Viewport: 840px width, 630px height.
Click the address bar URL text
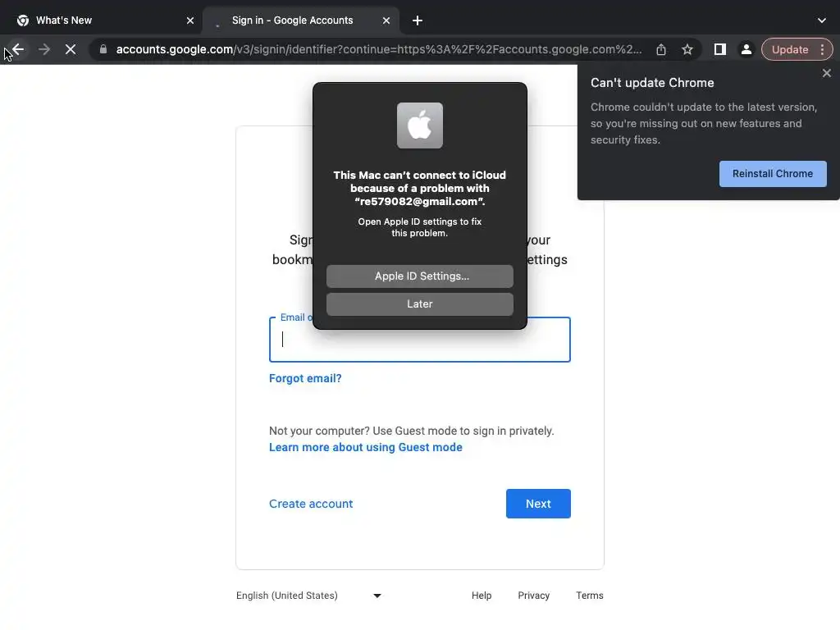379,49
